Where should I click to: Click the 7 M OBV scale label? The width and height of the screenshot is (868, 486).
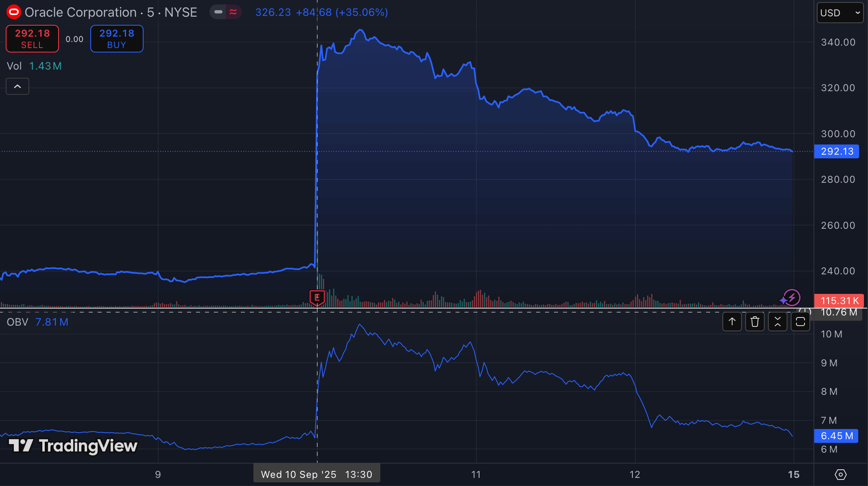829,420
